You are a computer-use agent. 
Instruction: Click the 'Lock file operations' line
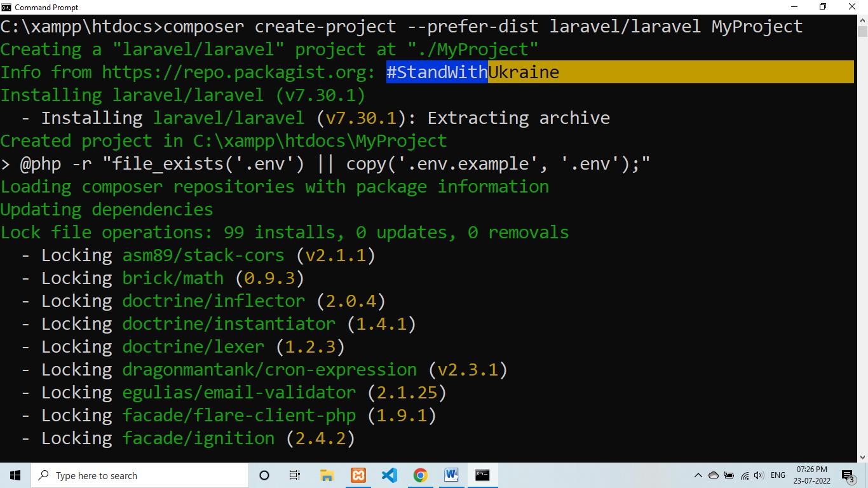pos(285,233)
